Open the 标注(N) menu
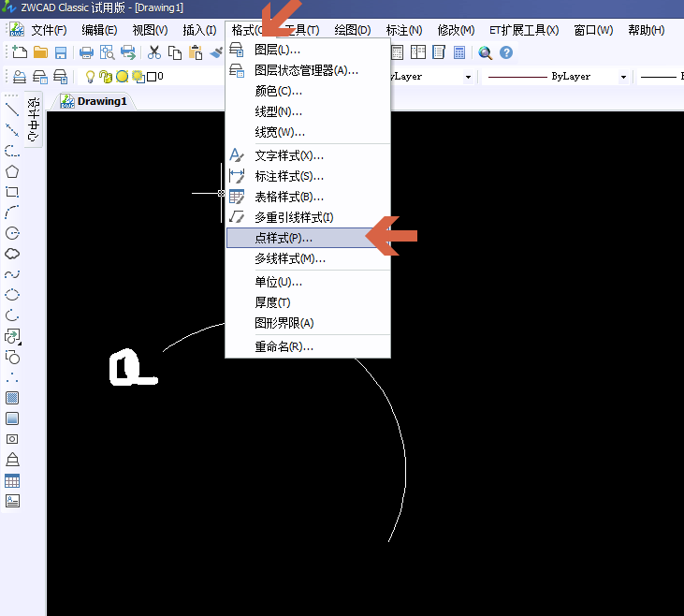Image resolution: width=684 pixels, height=616 pixels. pos(403,30)
